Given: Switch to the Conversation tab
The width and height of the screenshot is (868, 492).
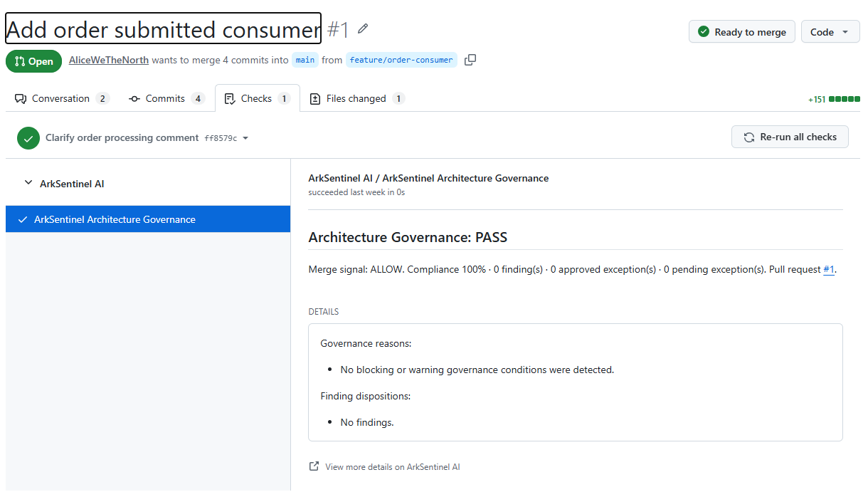Looking at the screenshot, I should click(62, 98).
